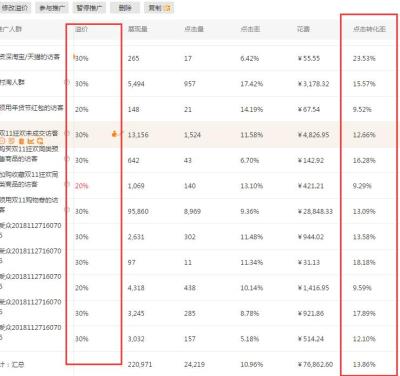Screen dimensions: 400x376
Task: Click cost value ¥55.55
Action: coord(309,58)
